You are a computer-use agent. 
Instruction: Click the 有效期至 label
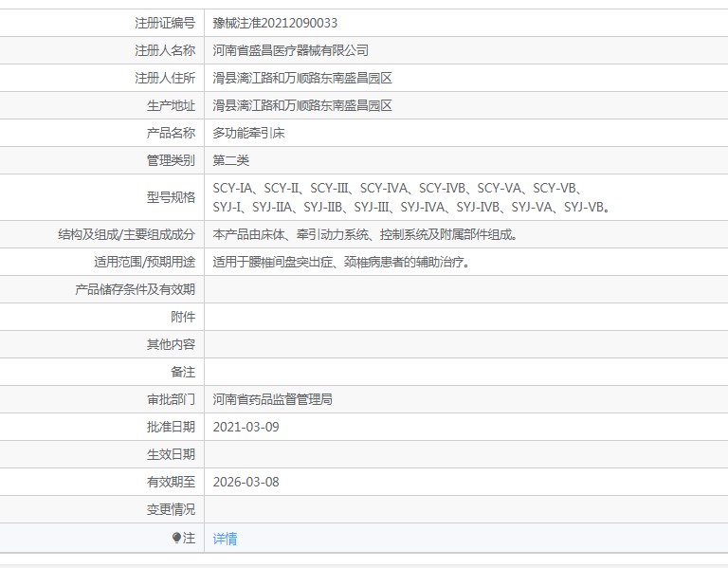point(171,482)
